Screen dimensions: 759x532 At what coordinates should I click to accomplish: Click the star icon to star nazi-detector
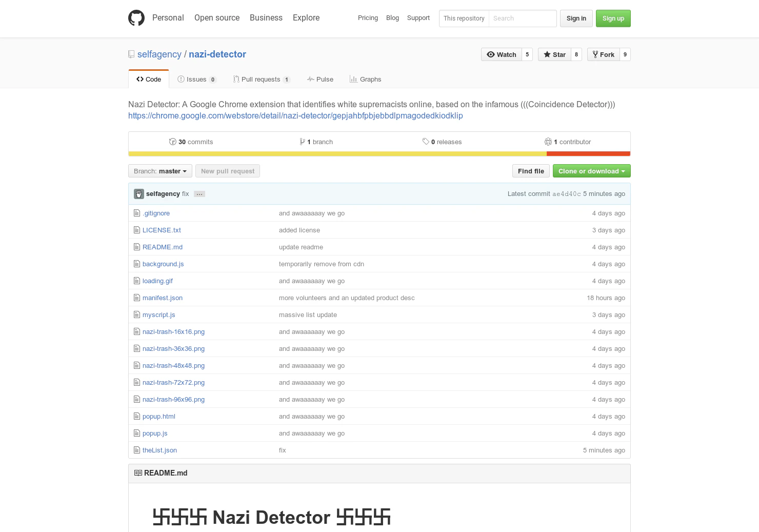(548, 54)
